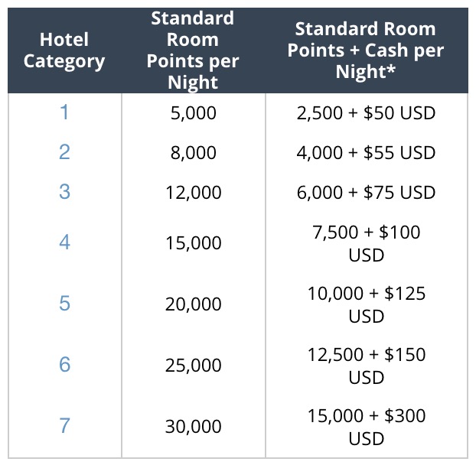Viewport: 476px width, 465px height.
Task: Go to the Hotel Category 6 link
Action: point(64,365)
